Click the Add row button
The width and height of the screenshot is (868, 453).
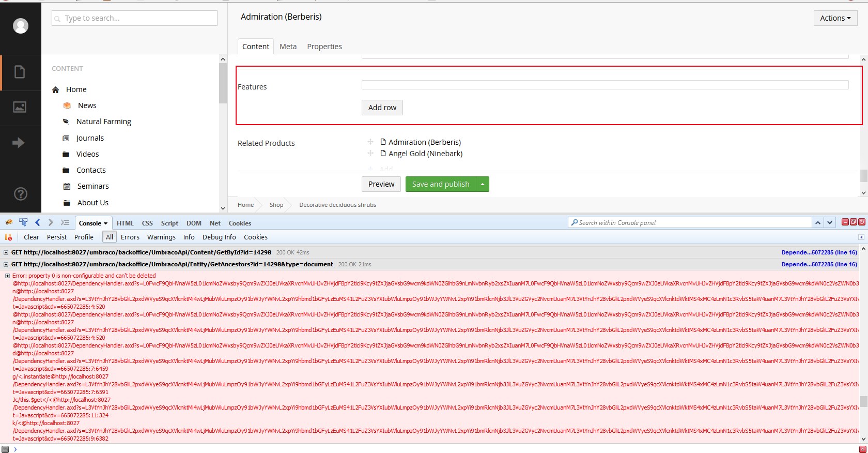[x=382, y=108]
